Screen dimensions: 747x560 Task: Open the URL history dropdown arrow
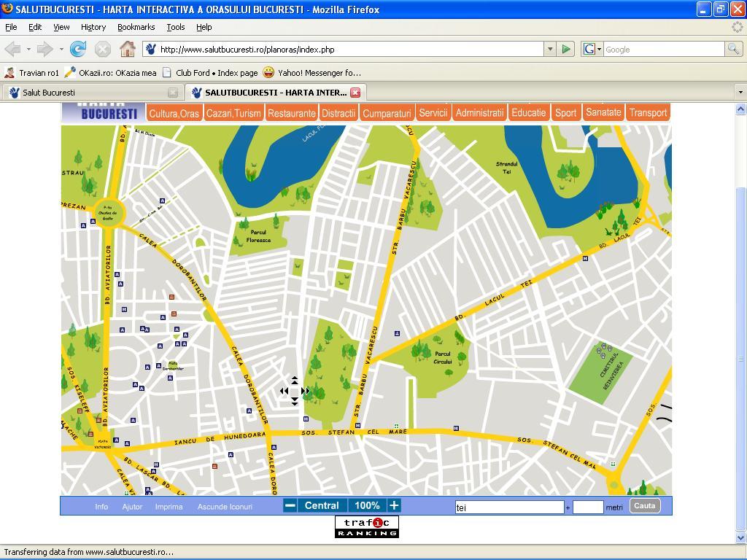point(550,49)
